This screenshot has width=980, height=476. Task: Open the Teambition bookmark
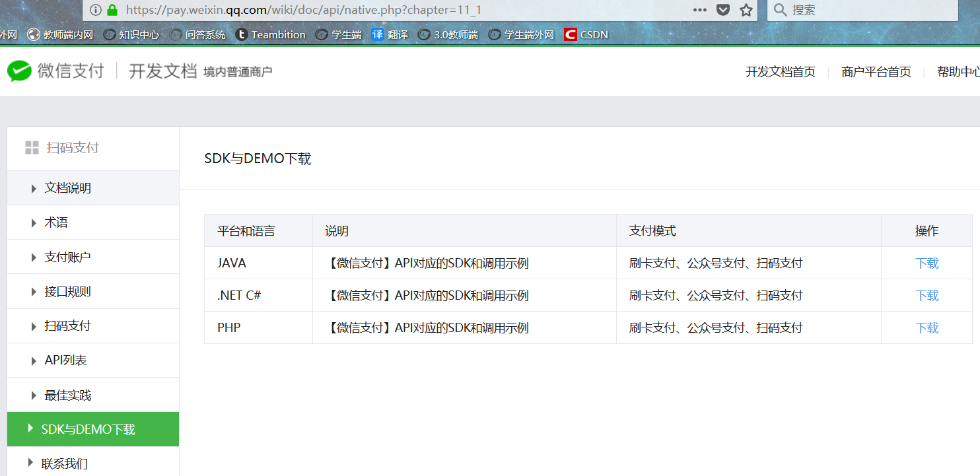pos(271,34)
